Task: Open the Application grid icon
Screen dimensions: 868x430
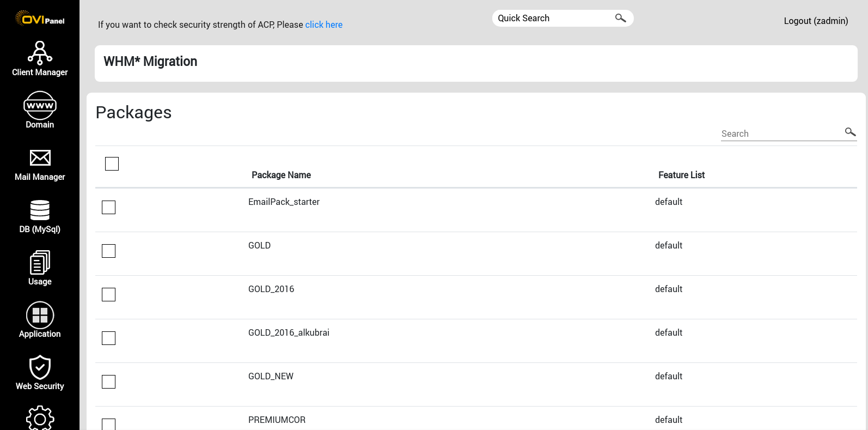Action: pyautogui.click(x=40, y=315)
